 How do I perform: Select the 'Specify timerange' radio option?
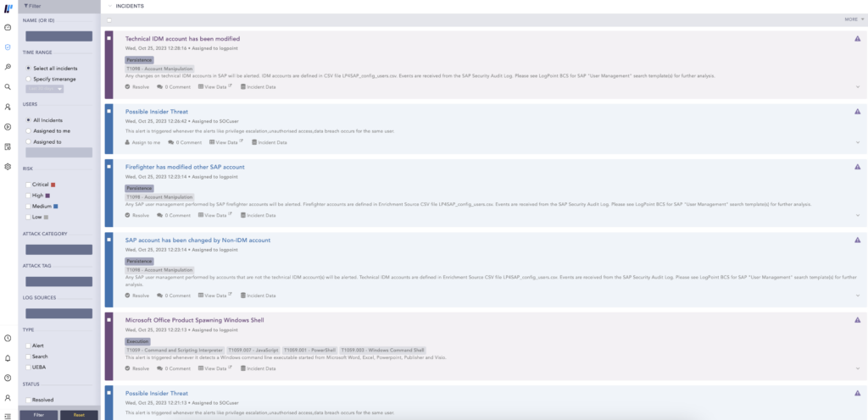click(x=28, y=79)
